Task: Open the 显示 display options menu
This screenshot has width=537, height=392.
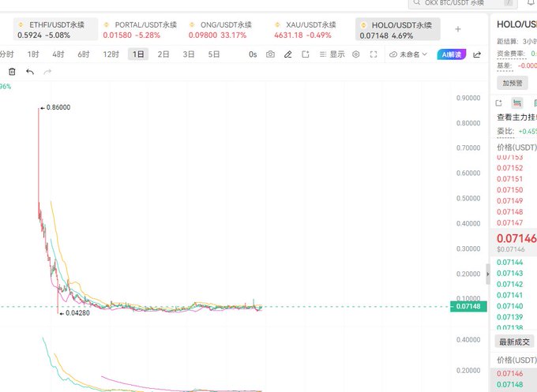Action: coord(332,54)
